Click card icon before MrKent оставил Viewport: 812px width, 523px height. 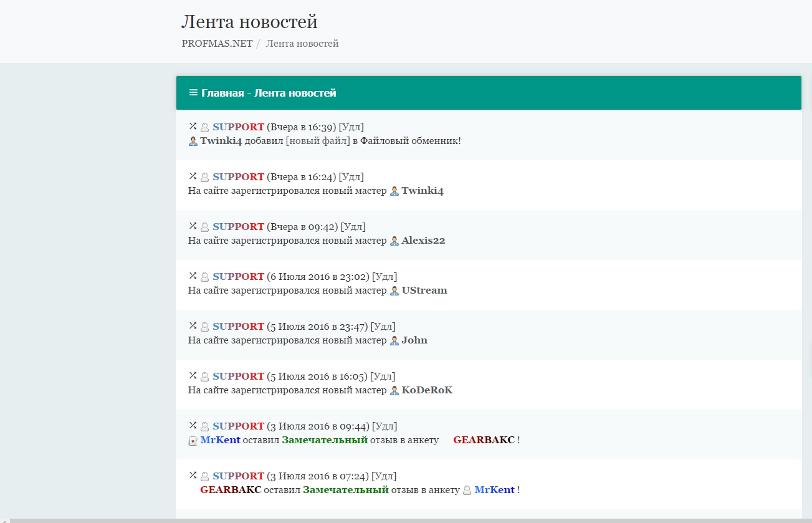193,441
